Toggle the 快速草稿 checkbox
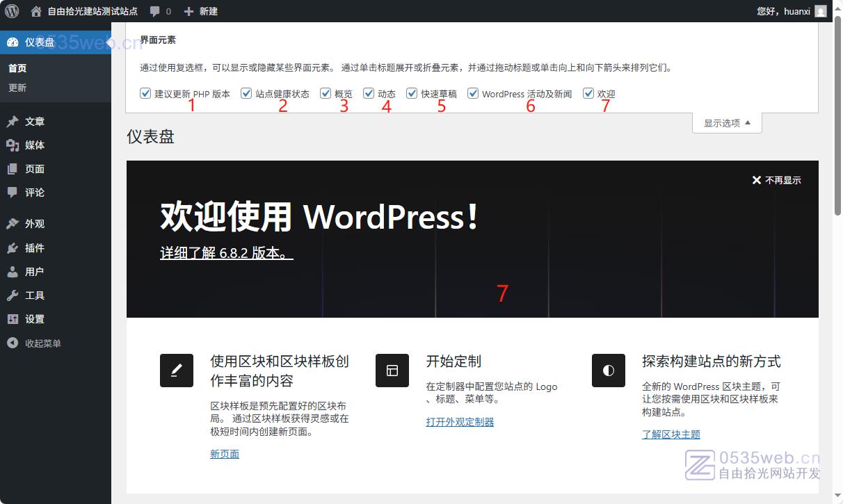This screenshot has width=843, height=504. point(412,93)
